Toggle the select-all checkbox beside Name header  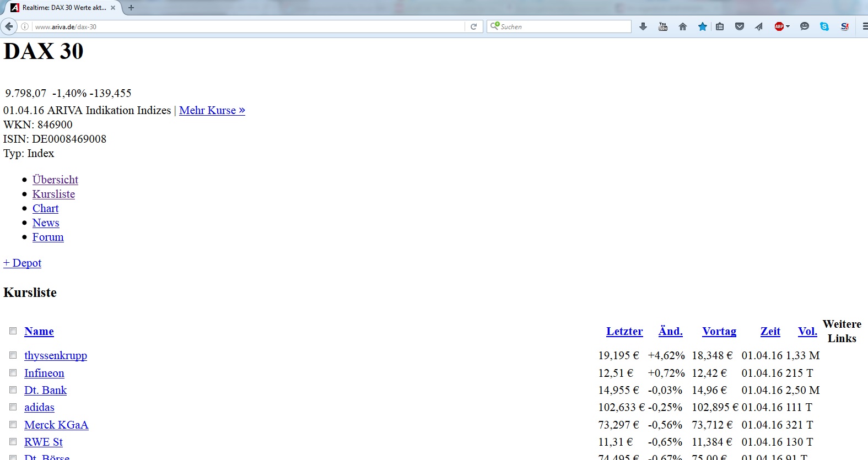pos(13,331)
